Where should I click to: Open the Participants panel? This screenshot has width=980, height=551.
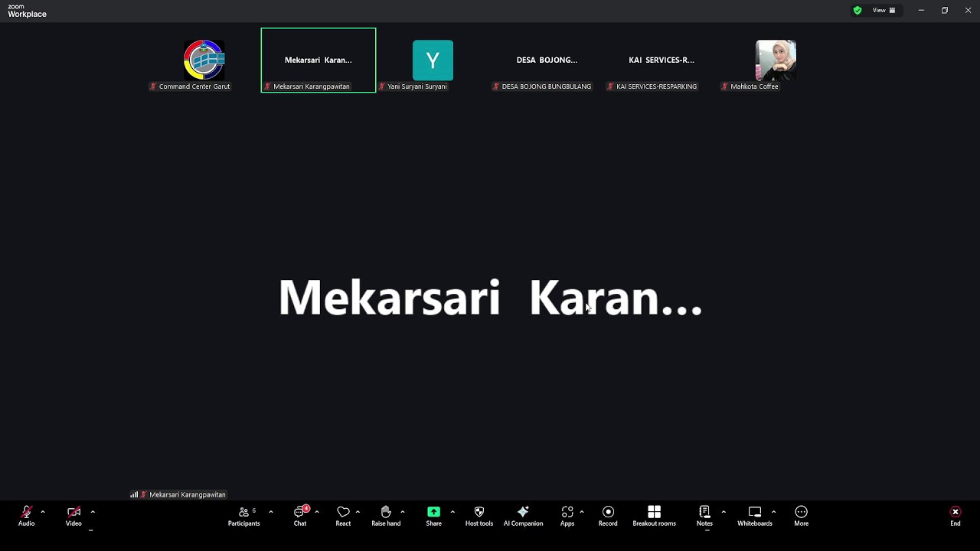tap(243, 517)
